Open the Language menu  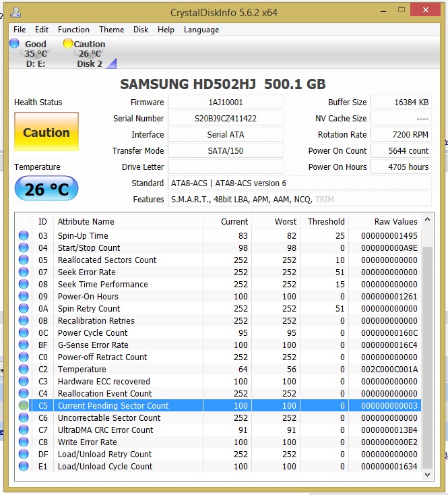(201, 30)
